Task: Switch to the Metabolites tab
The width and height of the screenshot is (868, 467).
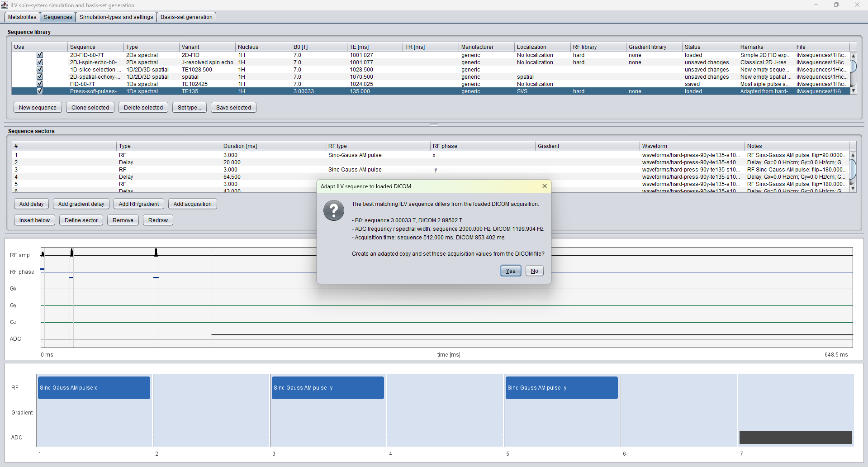Action: click(x=22, y=17)
